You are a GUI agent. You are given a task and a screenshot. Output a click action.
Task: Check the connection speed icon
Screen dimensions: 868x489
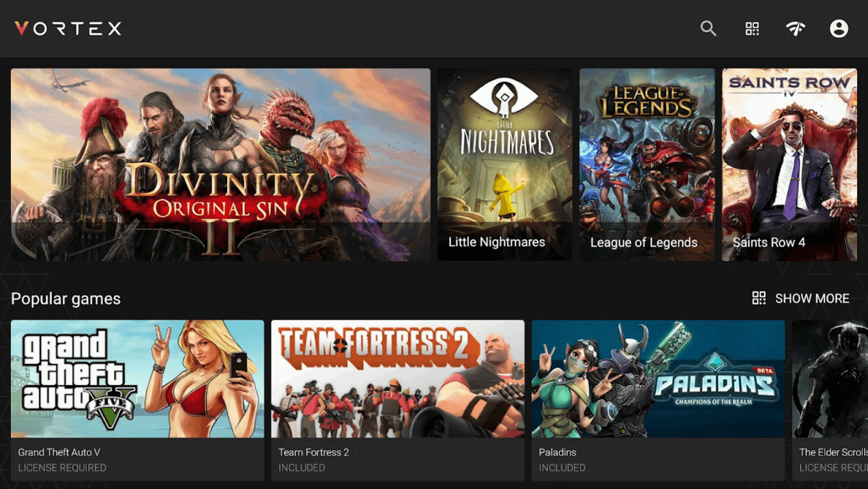pos(796,29)
